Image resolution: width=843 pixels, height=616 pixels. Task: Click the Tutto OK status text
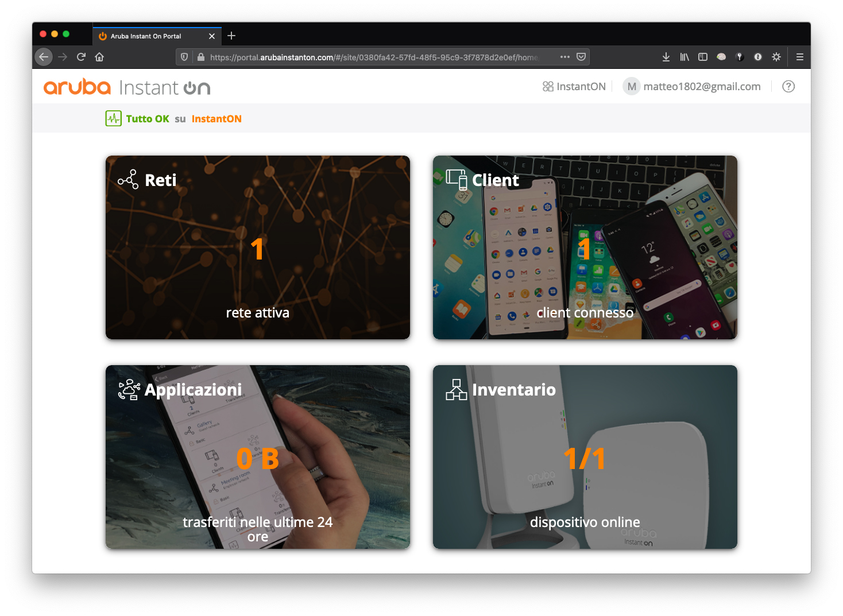(148, 119)
